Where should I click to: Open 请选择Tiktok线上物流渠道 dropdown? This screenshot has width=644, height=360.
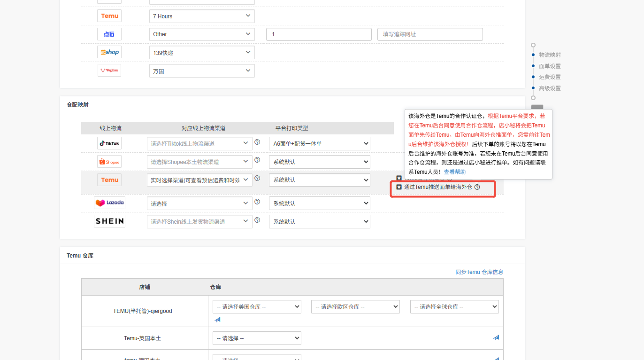[x=199, y=143]
